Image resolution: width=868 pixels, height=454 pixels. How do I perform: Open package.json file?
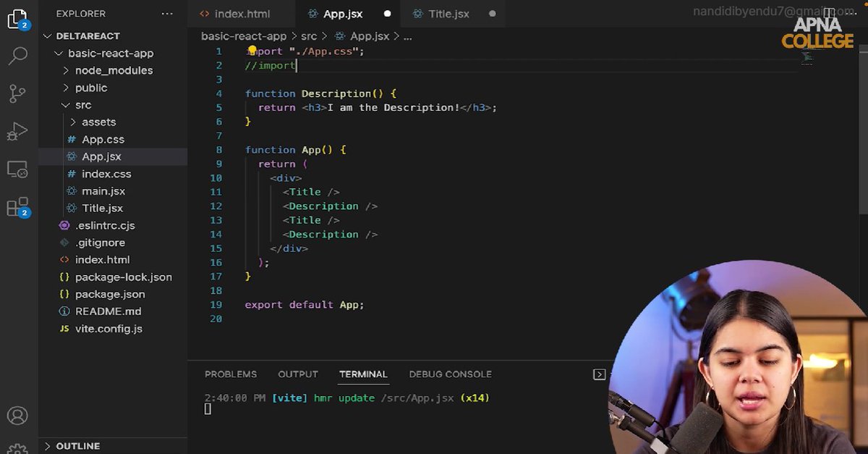click(x=113, y=294)
